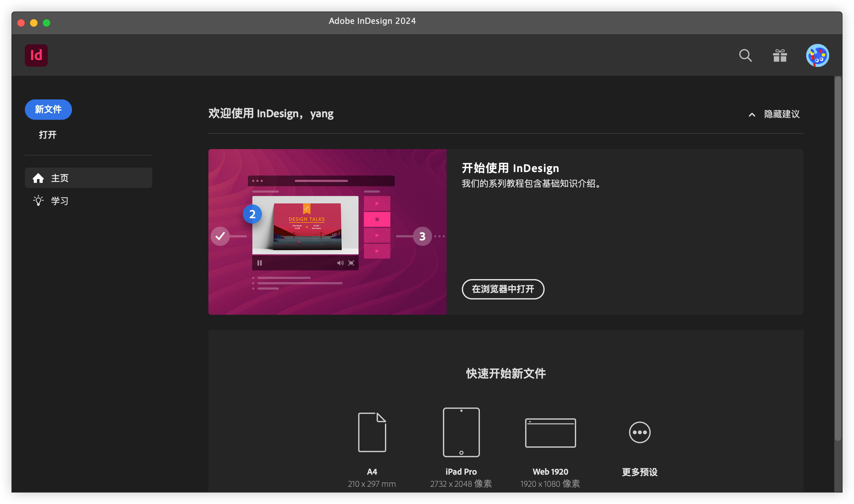854x504 pixels.
Task: Click the 在浏览器中打开 button
Action: (503, 289)
